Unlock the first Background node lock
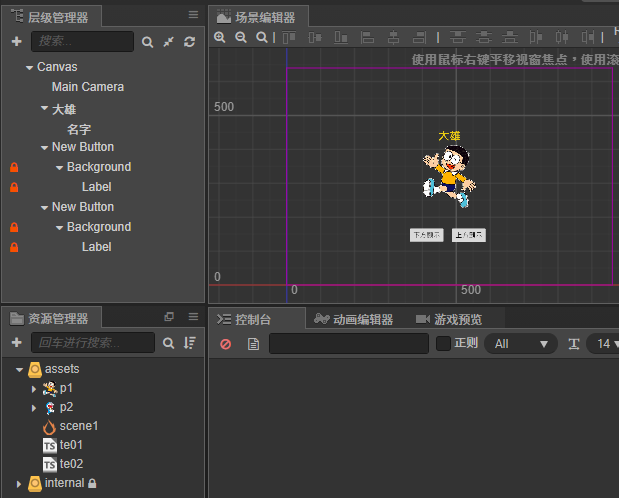The width and height of the screenshot is (619, 498). [x=14, y=167]
